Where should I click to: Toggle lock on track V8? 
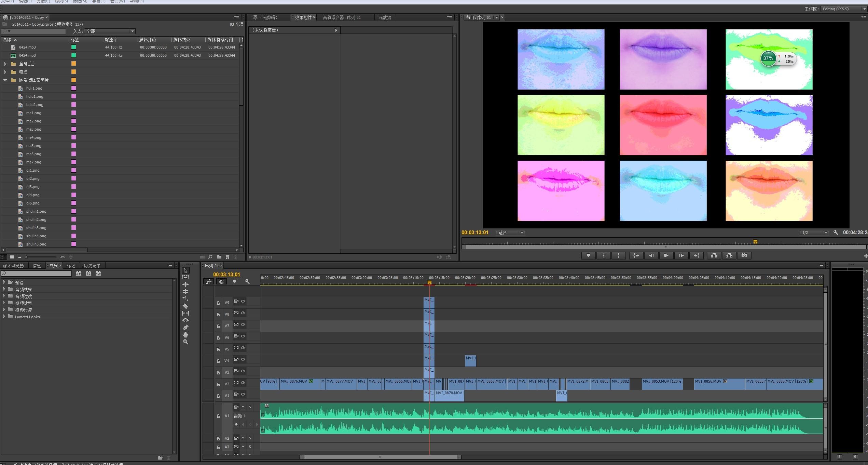tap(218, 314)
